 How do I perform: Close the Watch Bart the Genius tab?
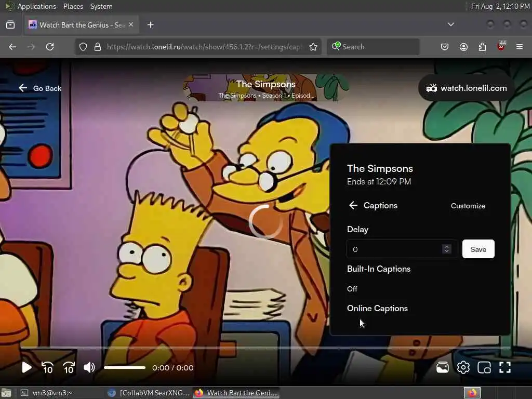[x=131, y=25]
